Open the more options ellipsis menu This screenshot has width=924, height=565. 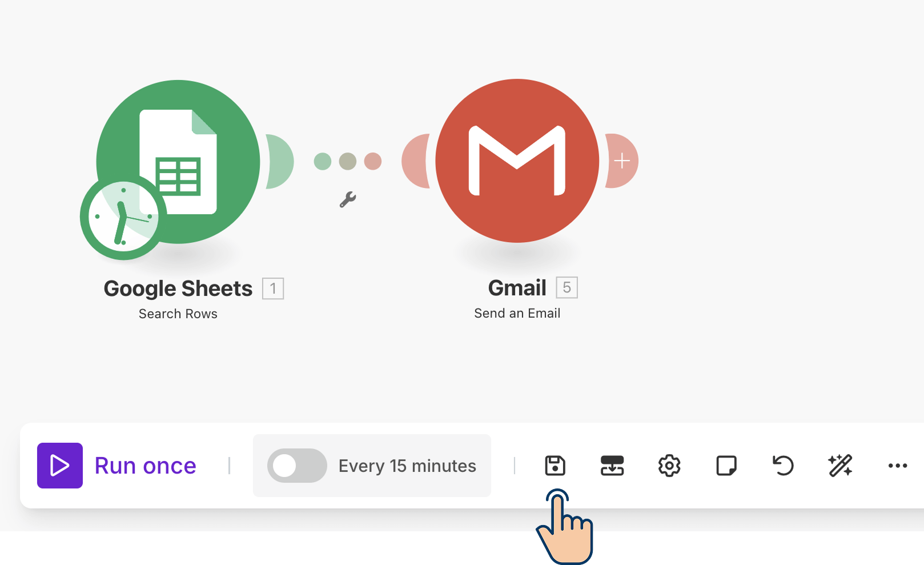[x=898, y=466]
